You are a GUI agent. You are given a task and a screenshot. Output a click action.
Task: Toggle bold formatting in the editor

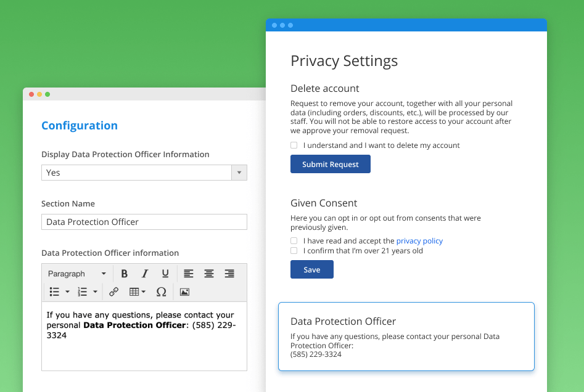125,274
